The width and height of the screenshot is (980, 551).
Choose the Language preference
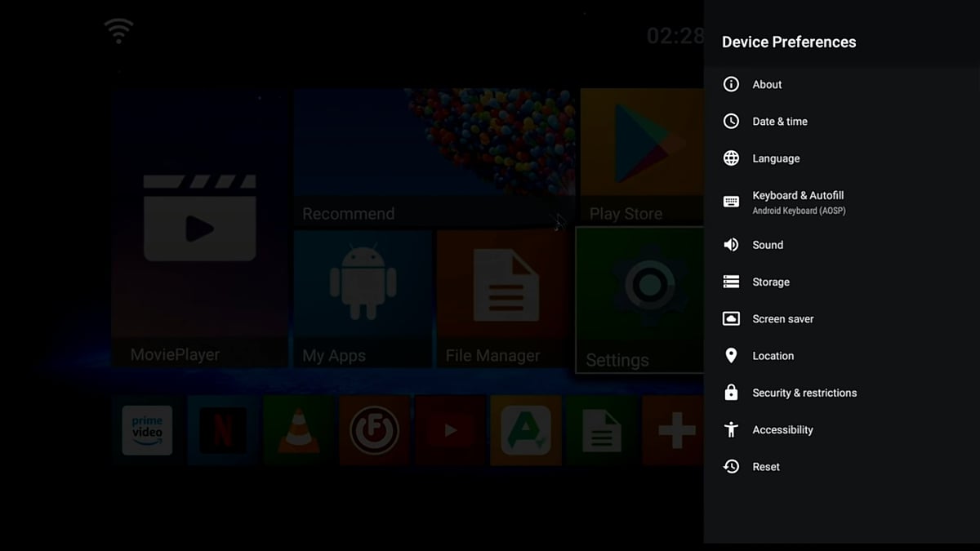(x=842, y=158)
